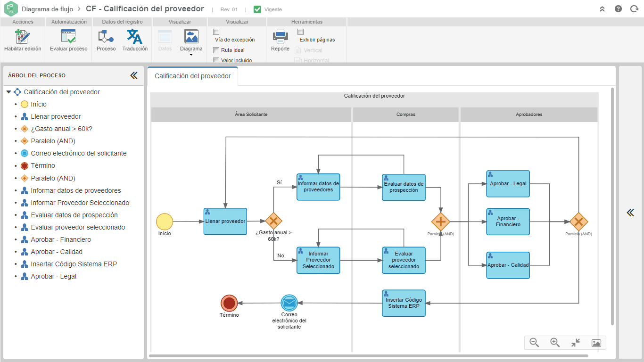The image size is (644, 362).
Task: Select Informar Proveedor Seleccionado tree item
Action: pos(80,203)
